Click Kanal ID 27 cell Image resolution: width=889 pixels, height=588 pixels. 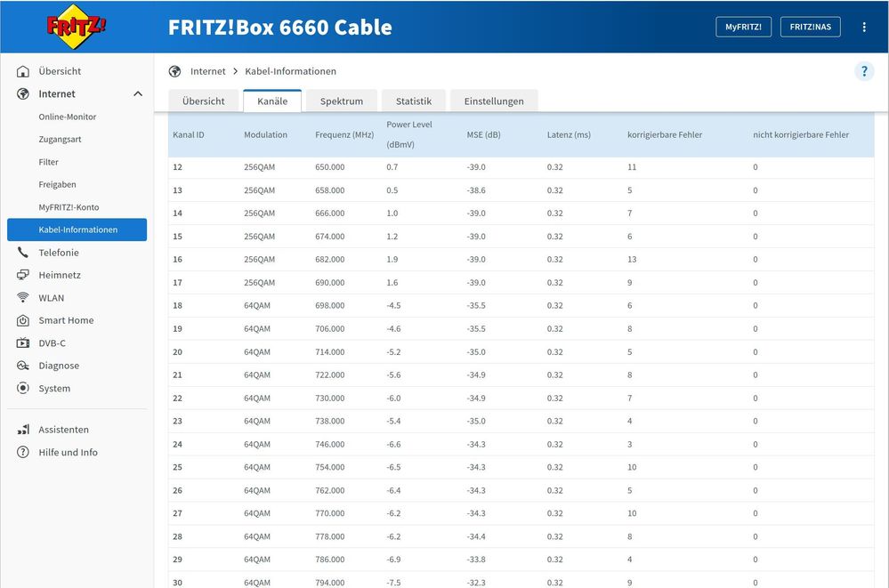[177, 513]
